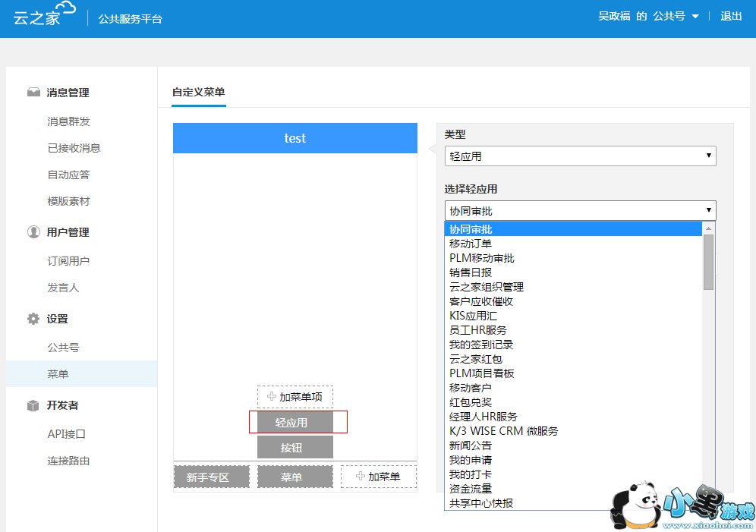The height and width of the screenshot is (532, 756).
Task: Click the 轻应用 submenu button
Action: click(292, 423)
